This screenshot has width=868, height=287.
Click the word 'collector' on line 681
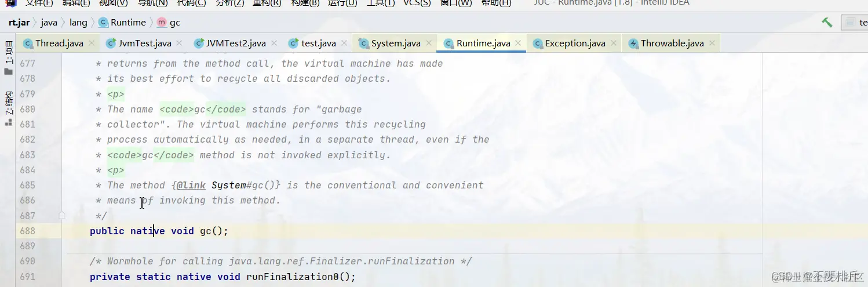tap(133, 124)
